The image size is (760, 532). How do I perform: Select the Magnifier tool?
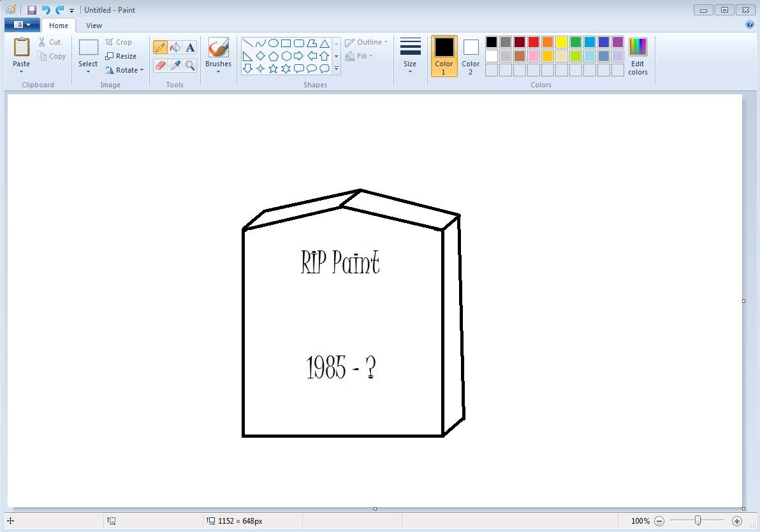pyautogui.click(x=191, y=64)
